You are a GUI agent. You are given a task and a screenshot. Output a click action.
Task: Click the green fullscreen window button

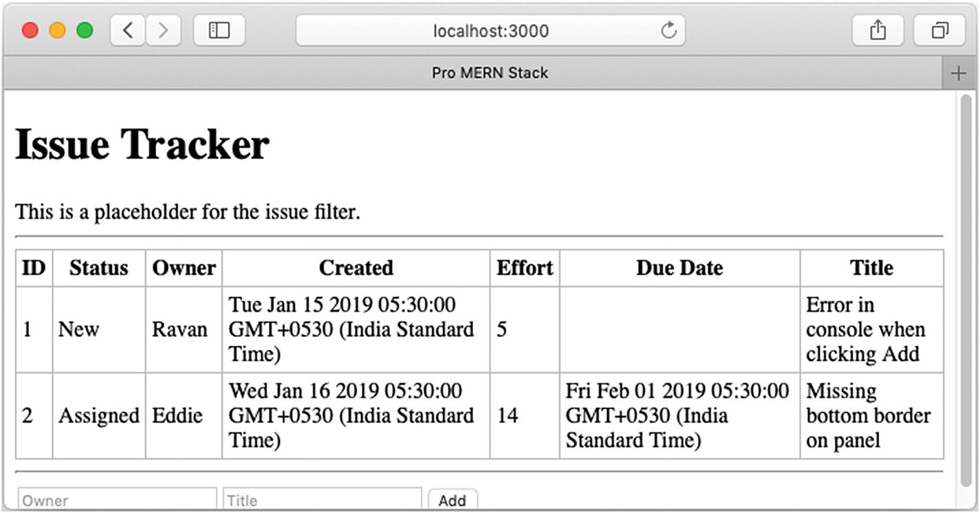(85, 31)
